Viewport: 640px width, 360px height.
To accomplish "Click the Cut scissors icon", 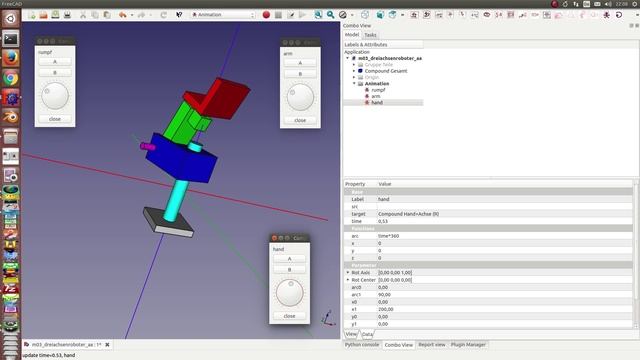I will click(83, 15).
